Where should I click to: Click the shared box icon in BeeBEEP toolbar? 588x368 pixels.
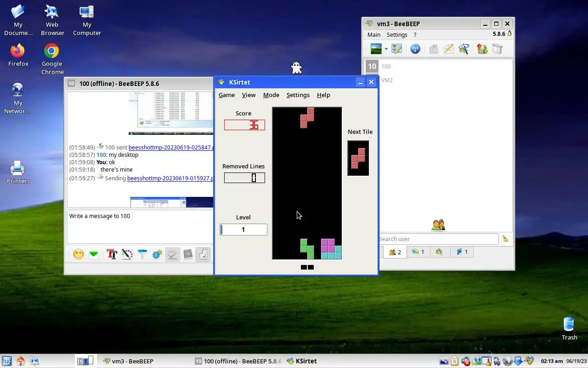pyautogui.click(x=498, y=49)
